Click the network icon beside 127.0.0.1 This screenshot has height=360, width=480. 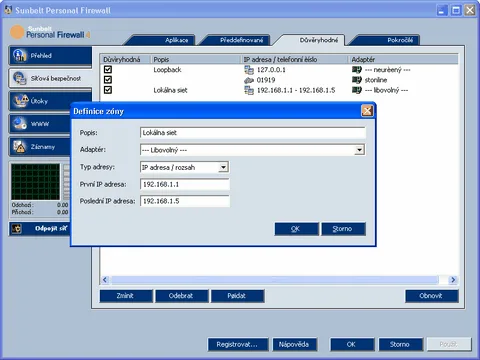249,70
